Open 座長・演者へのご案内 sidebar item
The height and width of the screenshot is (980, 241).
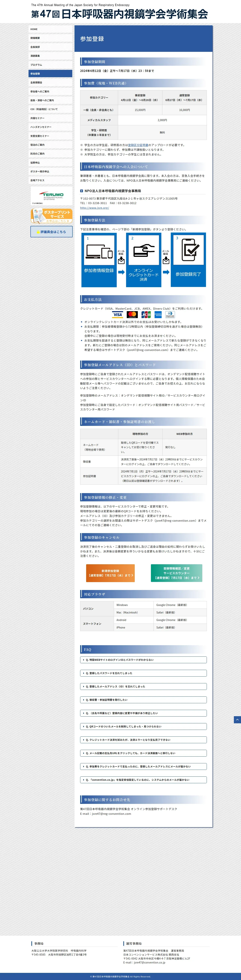point(50,100)
